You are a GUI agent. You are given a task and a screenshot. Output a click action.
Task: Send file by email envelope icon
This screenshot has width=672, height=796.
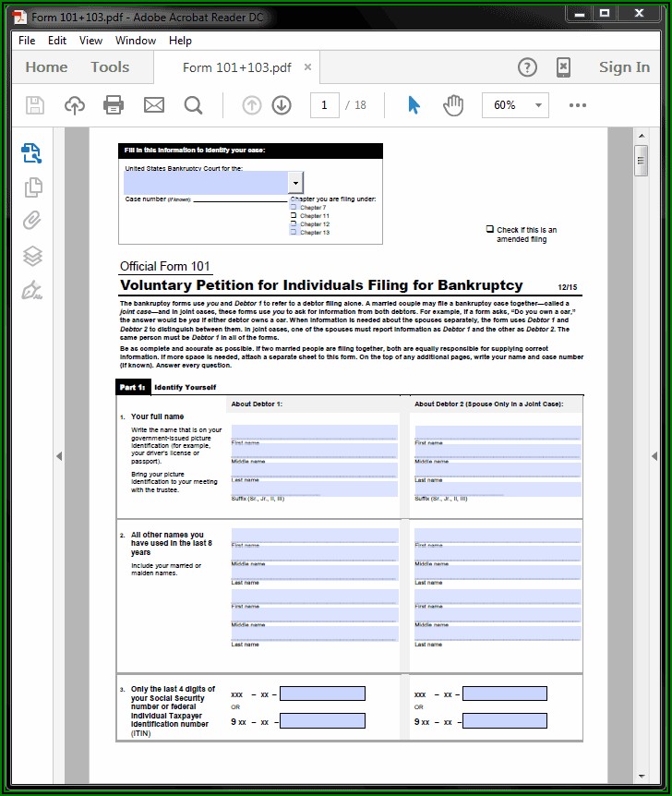(x=153, y=105)
